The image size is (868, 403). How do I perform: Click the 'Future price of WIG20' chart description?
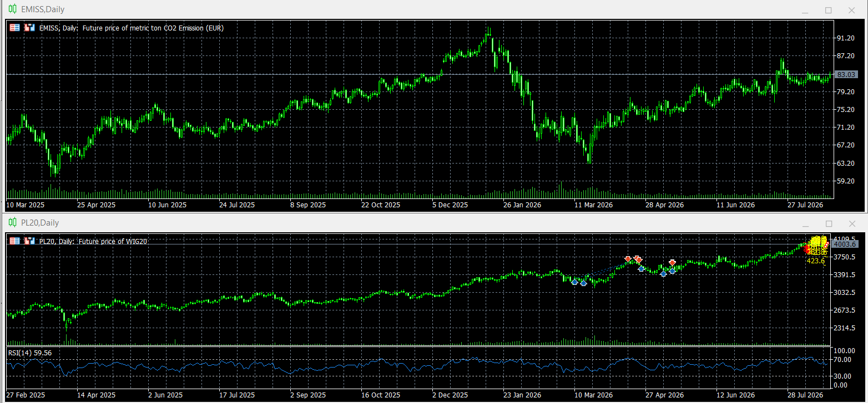[113, 241]
